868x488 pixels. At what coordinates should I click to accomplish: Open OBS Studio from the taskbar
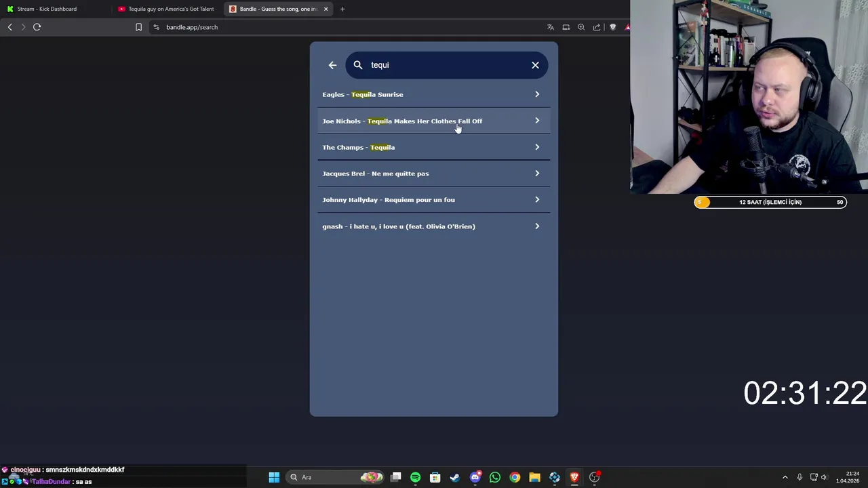coord(594,477)
